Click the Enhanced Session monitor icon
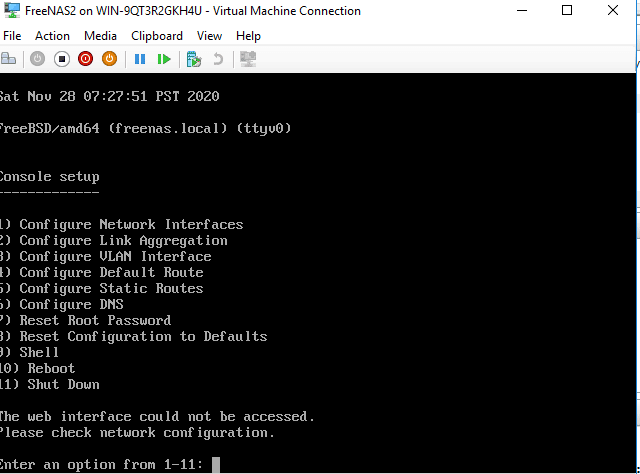 coord(248,59)
